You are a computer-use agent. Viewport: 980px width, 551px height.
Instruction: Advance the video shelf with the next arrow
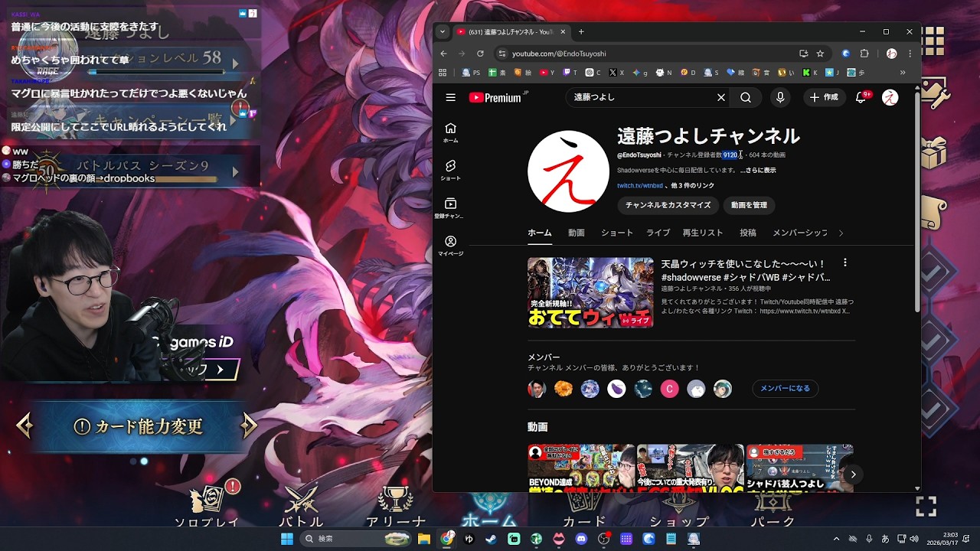pos(853,474)
